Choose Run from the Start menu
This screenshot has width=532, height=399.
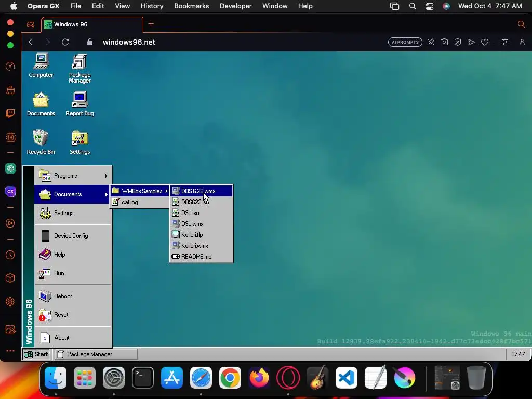pyautogui.click(x=73, y=273)
